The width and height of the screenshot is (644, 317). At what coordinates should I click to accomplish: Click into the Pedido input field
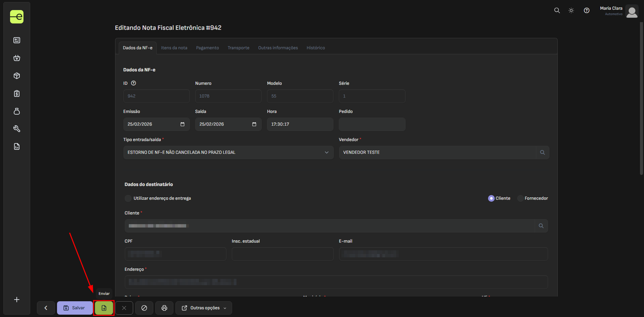pos(372,124)
